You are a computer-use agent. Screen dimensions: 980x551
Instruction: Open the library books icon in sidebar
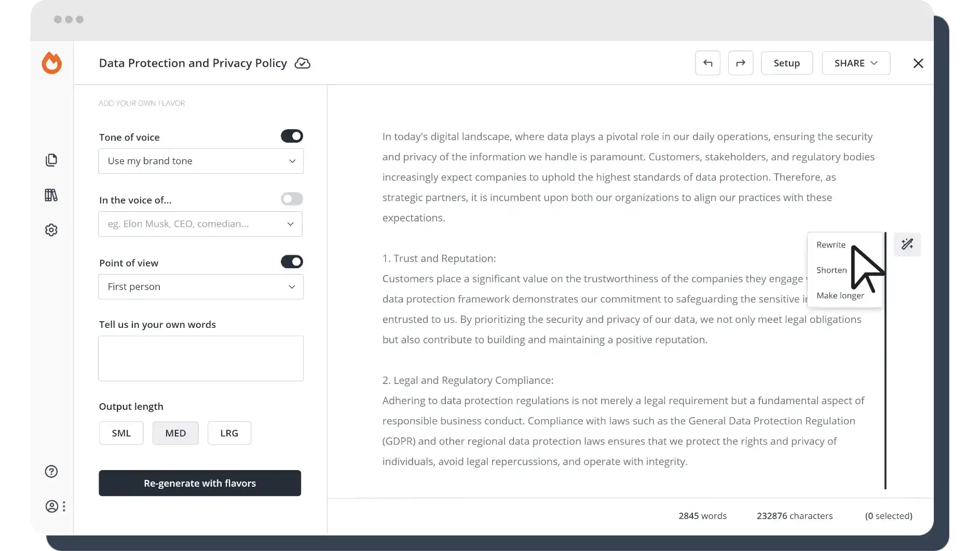pos(51,195)
